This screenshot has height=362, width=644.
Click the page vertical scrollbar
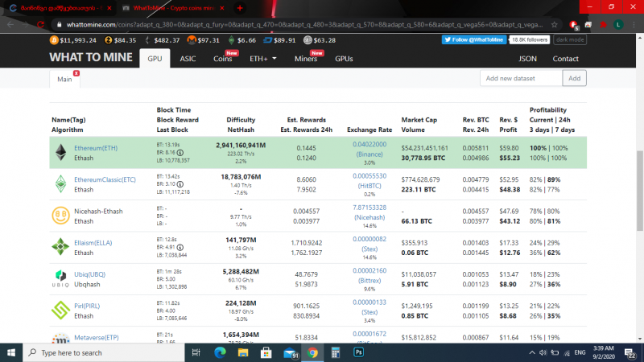[x=639, y=177]
